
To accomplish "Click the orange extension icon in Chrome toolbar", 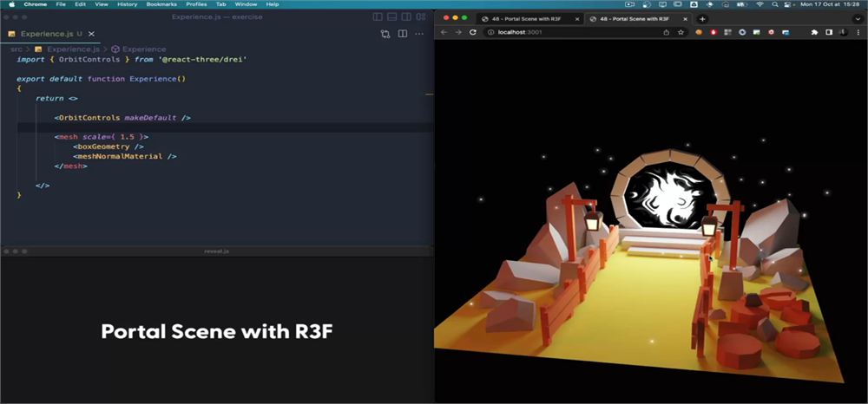I will pyautogui.click(x=699, y=32).
